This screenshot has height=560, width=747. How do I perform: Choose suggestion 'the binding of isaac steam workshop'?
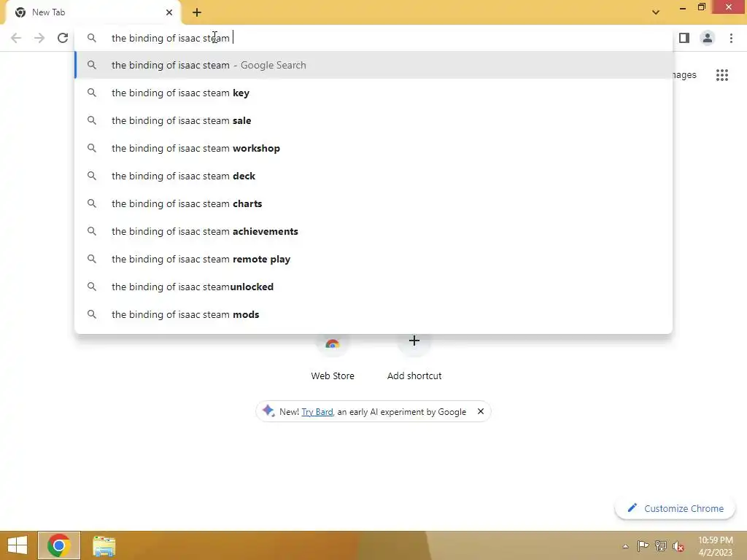point(374,148)
